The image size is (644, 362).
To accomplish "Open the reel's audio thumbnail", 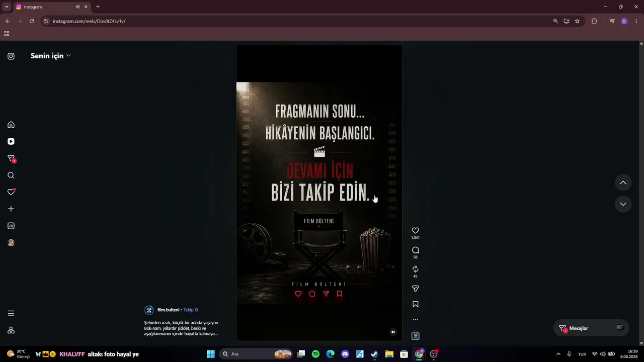I will pos(416,336).
